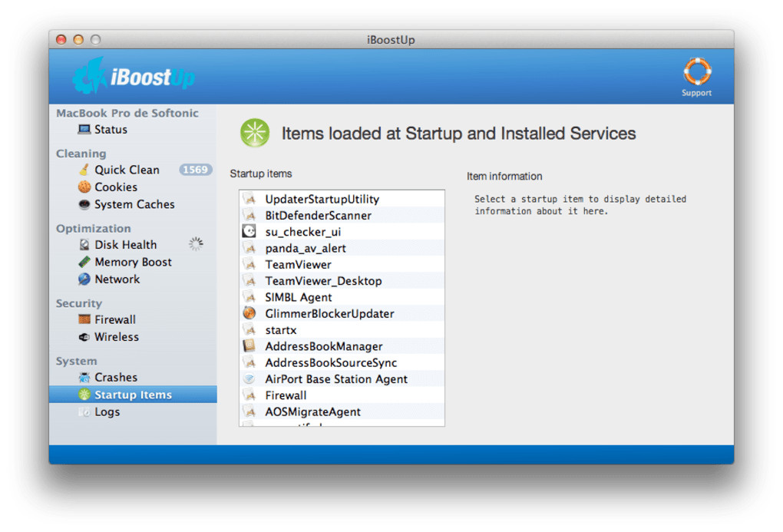Image resolution: width=783 pixels, height=532 pixels.
Task: Click the Memory Boost RAM icon
Action: (84, 262)
